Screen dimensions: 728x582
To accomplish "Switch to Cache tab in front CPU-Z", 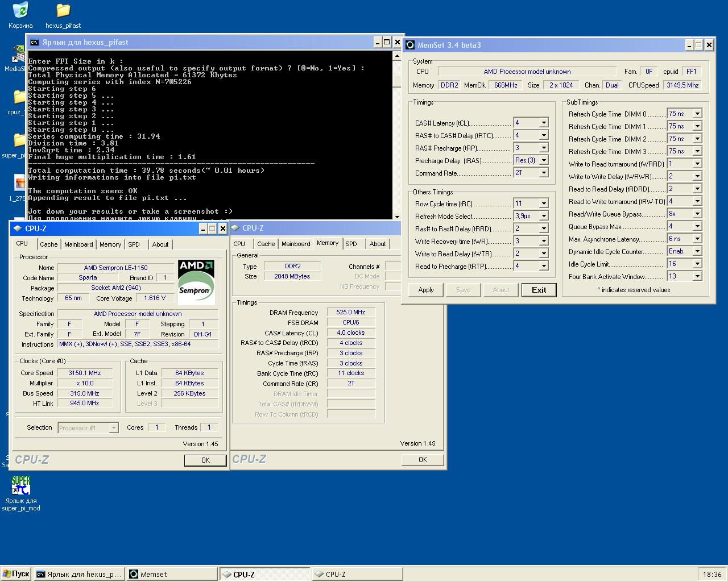I will point(48,244).
